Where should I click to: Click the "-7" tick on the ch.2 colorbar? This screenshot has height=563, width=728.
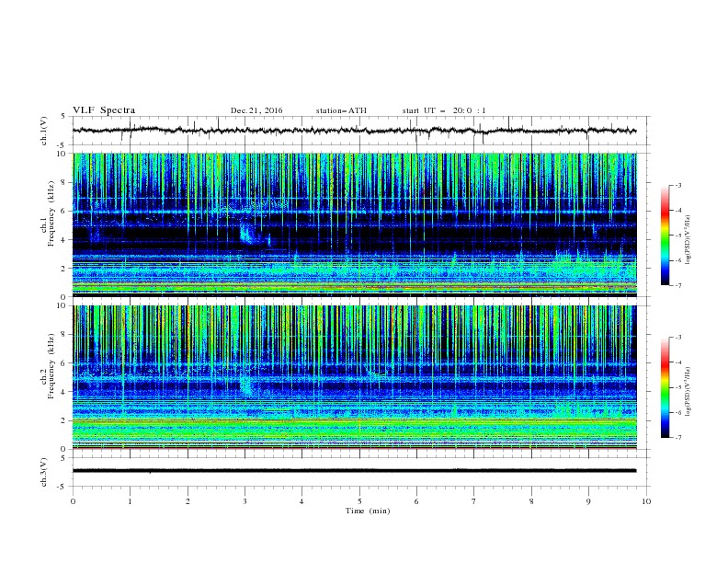coord(677,437)
